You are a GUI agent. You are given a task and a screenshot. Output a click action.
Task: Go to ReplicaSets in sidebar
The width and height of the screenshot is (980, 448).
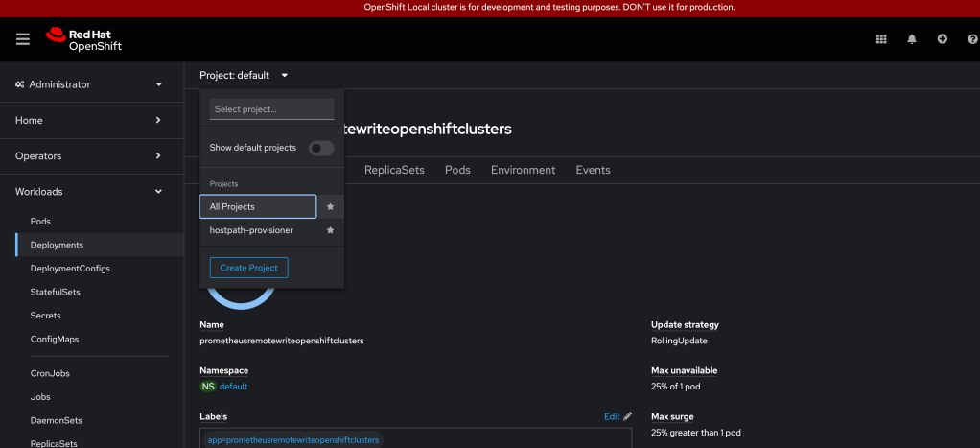[x=54, y=443]
